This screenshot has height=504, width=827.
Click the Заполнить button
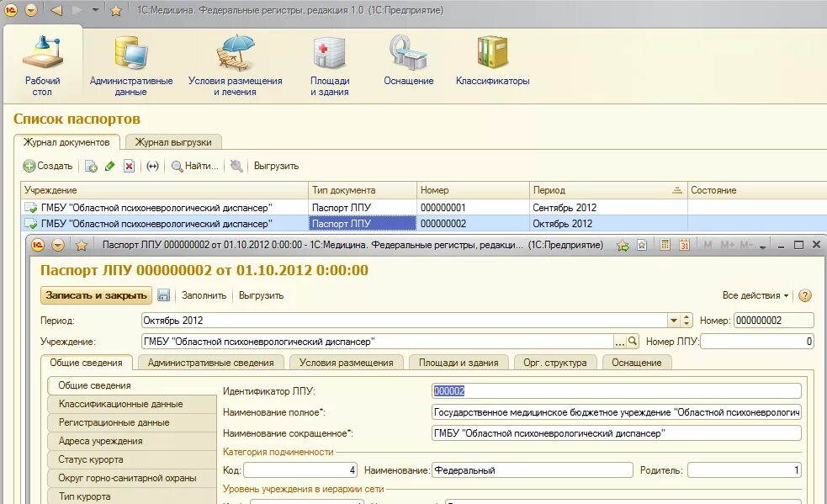click(204, 295)
